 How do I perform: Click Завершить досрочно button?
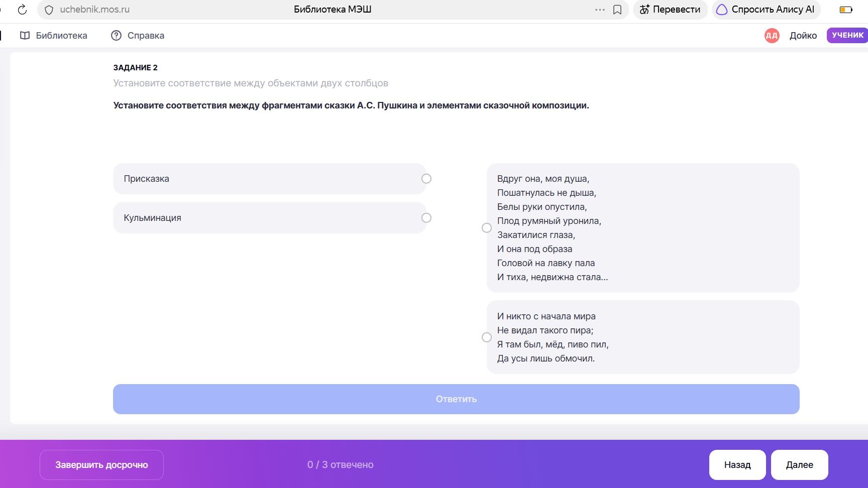tap(101, 465)
